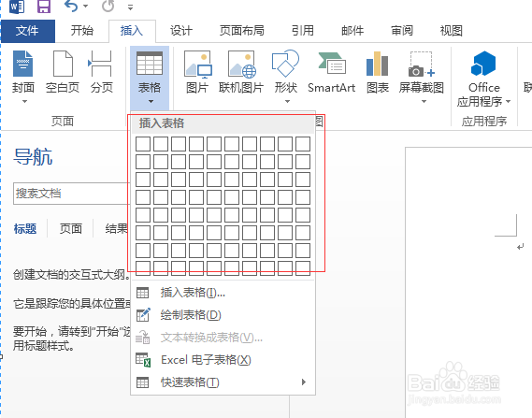Image resolution: width=532 pixels, height=418 pixels.
Task: Click the Word application icon in title bar
Action: (17, 7)
